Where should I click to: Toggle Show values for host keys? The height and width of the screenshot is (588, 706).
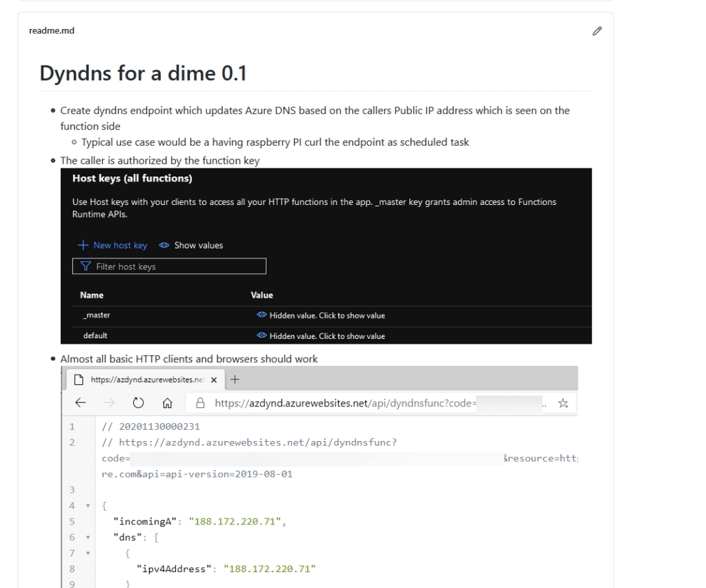[191, 245]
